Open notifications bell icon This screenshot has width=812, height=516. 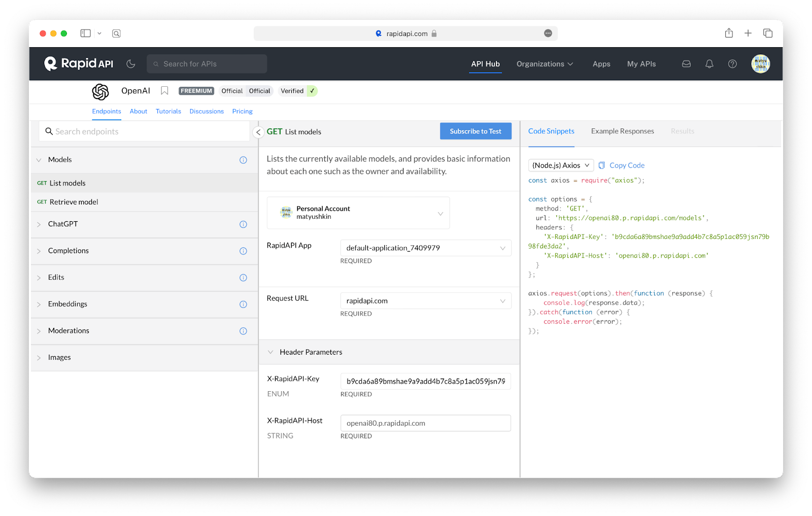709,64
